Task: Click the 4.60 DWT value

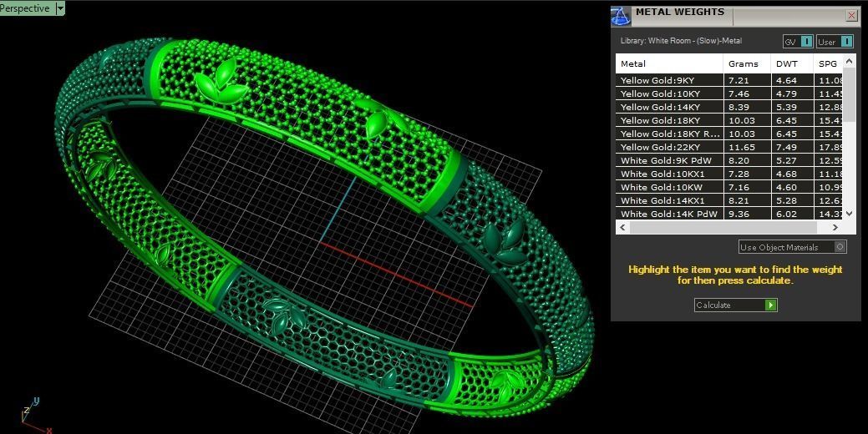Action: [786, 188]
